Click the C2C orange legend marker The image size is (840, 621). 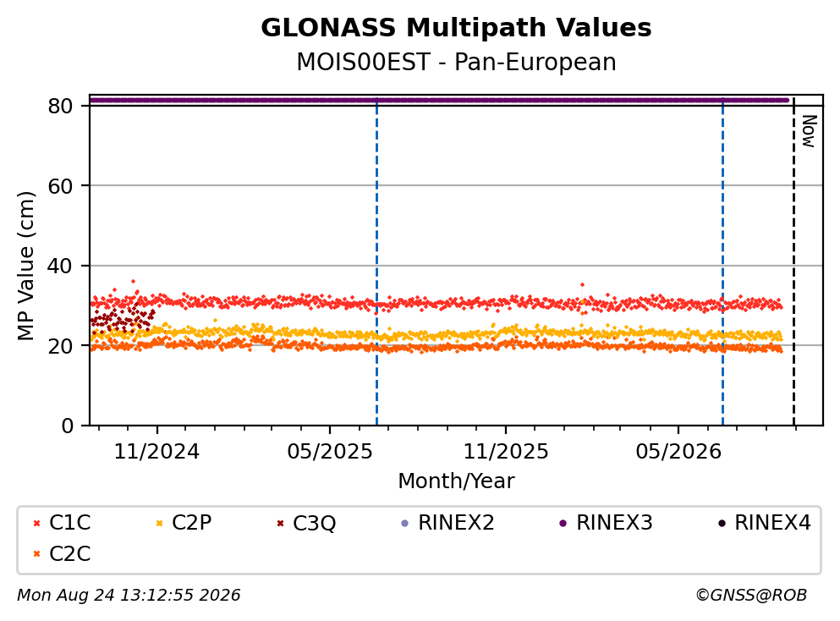click(36, 553)
